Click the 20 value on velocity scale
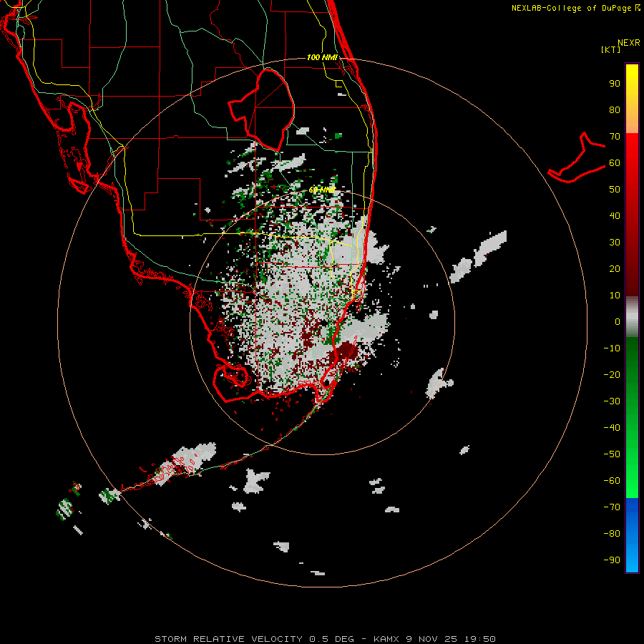The width and height of the screenshot is (644, 644). click(x=615, y=269)
